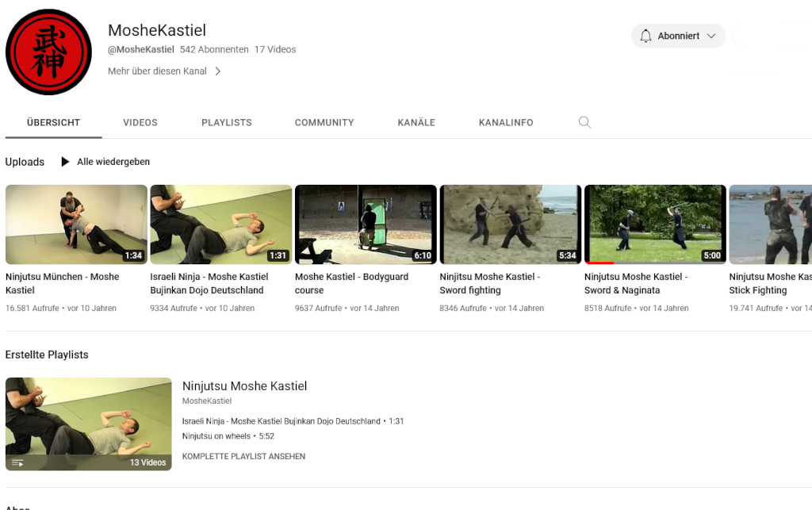Click 'KOMPLETTE PLAYLIST ANSEHEN' link
This screenshot has height=510, width=812.
coord(244,456)
